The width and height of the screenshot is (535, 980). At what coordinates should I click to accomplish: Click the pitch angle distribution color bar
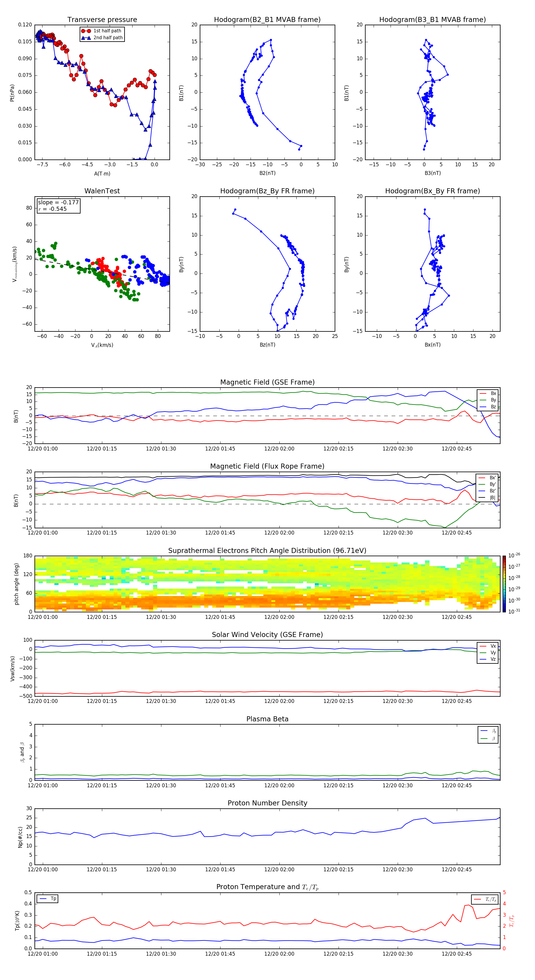pos(504,584)
